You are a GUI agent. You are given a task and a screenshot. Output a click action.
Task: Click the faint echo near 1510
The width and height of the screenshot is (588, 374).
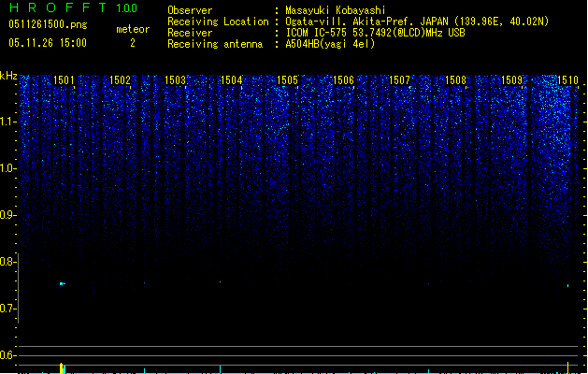[x=567, y=286]
